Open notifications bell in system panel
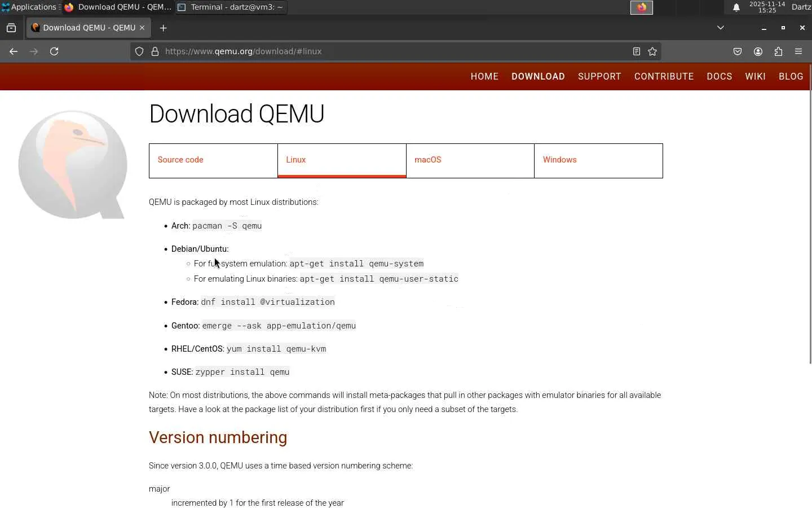812x508 pixels. (736, 7)
